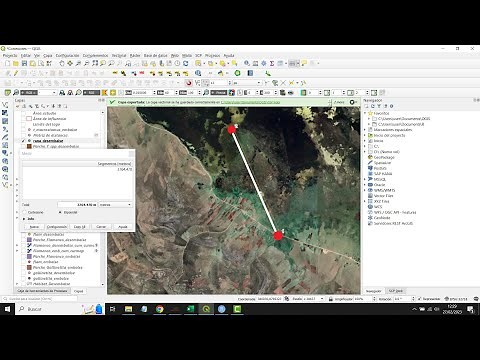Open the Vectorial menu
Image resolution: width=480 pixels, height=360 pixels.
click(119, 56)
